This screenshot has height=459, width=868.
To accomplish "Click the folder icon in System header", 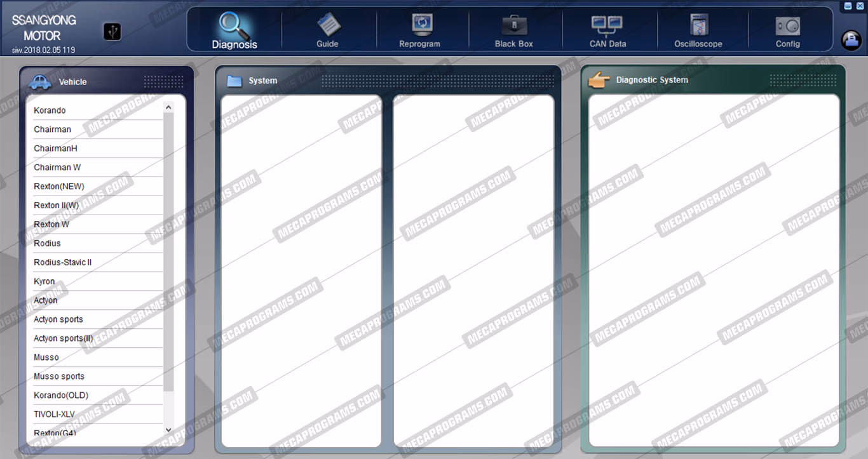I will coord(234,81).
